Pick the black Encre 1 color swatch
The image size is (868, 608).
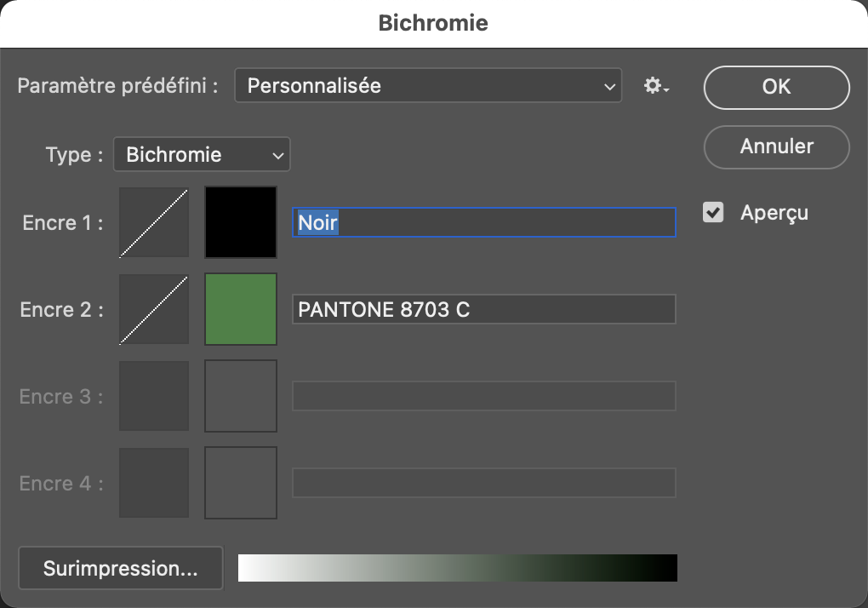[241, 223]
